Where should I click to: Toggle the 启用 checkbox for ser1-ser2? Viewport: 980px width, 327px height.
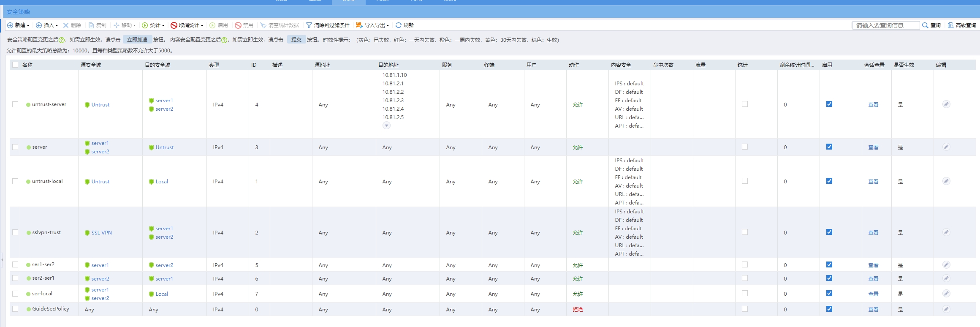(829, 264)
